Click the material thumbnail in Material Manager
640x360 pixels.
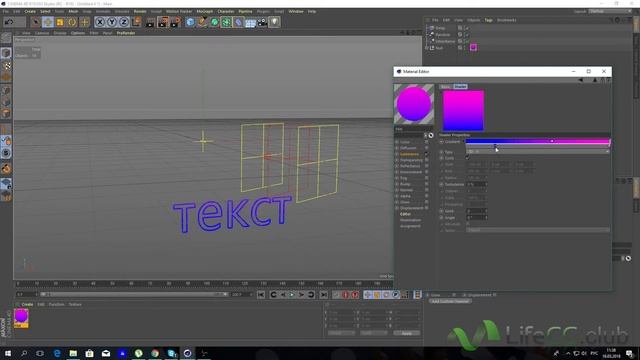point(21,318)
